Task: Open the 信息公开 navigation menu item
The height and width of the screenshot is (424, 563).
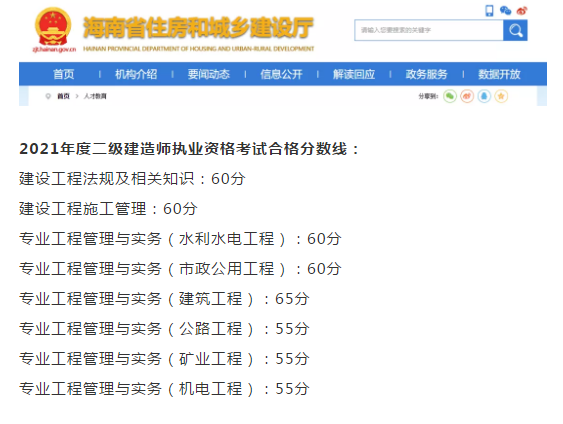Action: click(281, 74)
